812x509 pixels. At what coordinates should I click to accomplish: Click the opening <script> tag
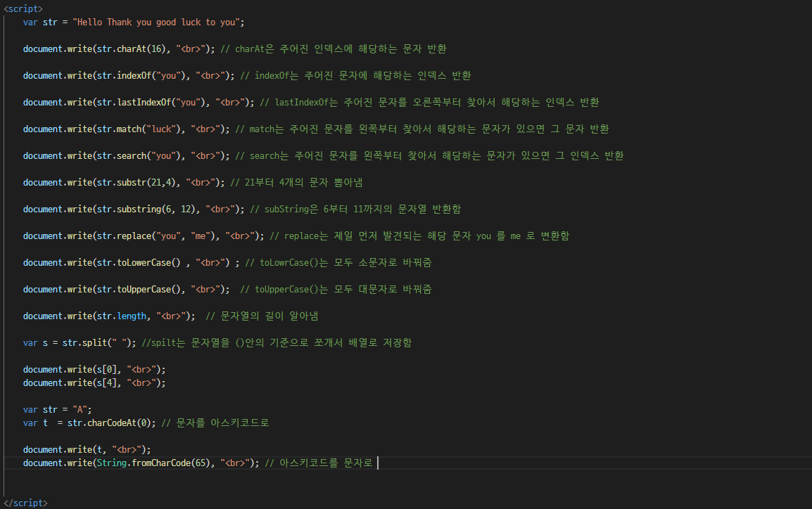(x=23, y=9)
